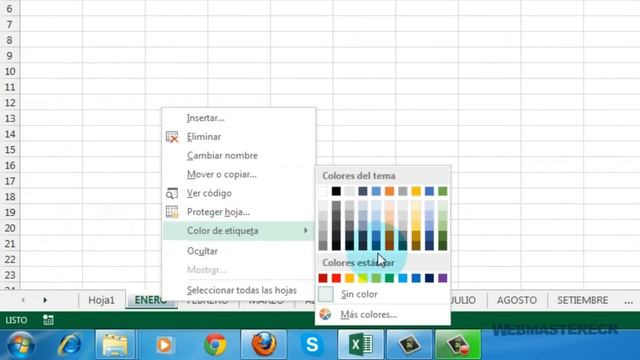Launch Internet Explorer from the taskbar
This screenshot has width=640, height=360.
(x=69, y=345)
